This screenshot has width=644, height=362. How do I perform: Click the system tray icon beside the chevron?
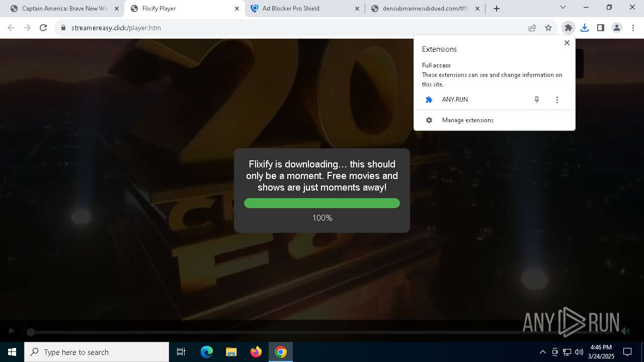(x=555, y=352)
